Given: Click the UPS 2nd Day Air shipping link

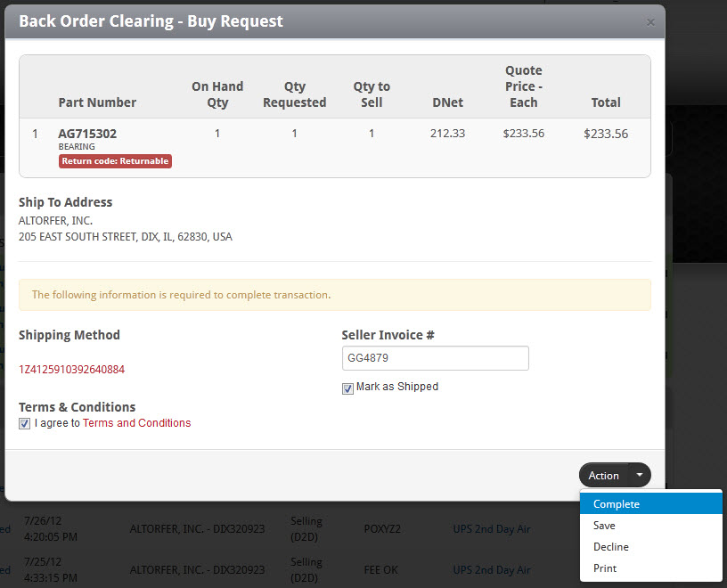Looking at the screenshot, I should [492, 528].
